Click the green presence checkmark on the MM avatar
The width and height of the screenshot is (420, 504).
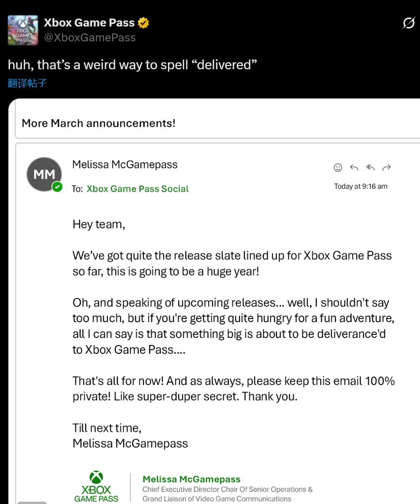(x=57, y=187)
